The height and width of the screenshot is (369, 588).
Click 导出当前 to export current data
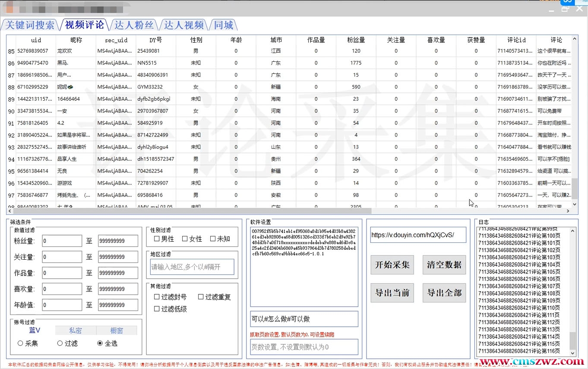coord(392,293)
